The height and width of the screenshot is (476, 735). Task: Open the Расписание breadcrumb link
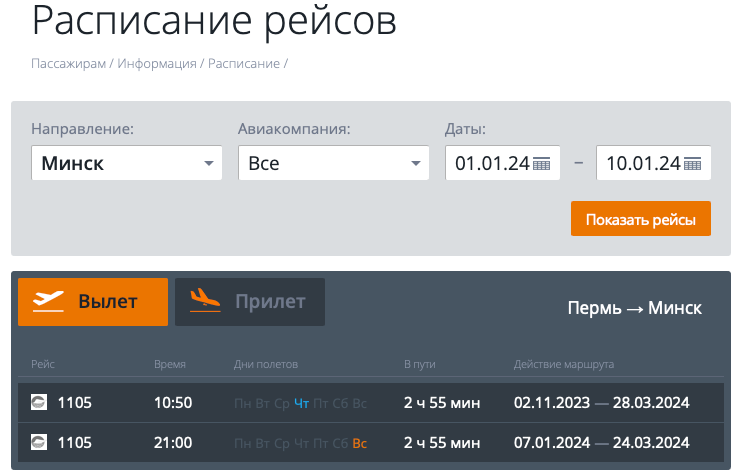tap(244, 64)
